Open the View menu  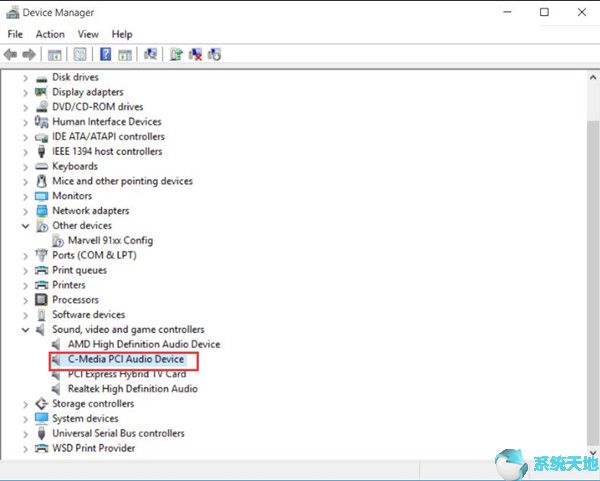tap(88, 34)
